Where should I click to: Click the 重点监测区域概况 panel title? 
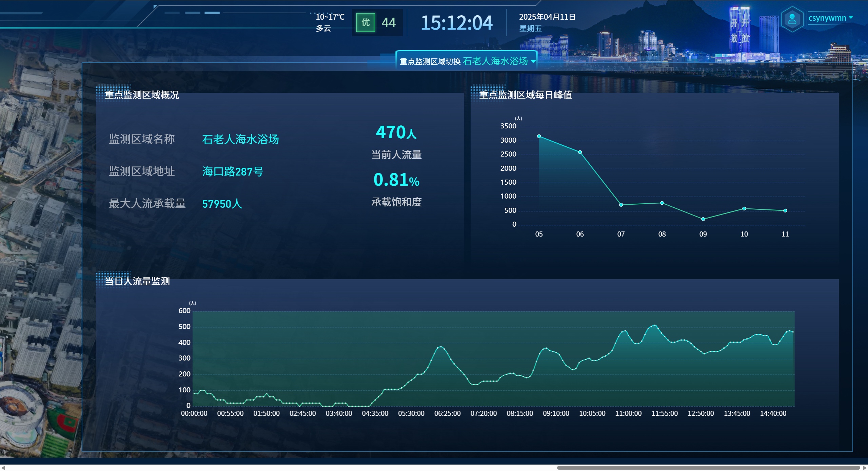click(x=142, y=95)
